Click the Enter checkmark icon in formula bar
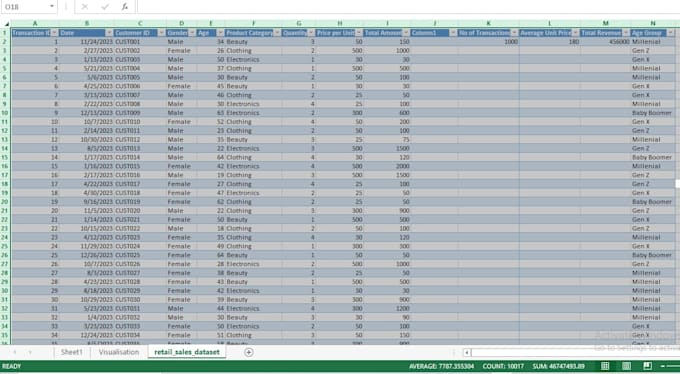Viewport: 680px width, 374px height. 105,7
